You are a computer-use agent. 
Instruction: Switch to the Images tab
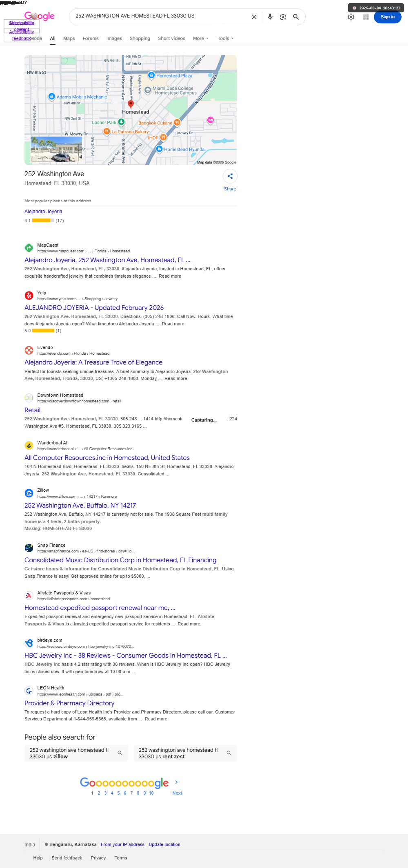[114, 38]
